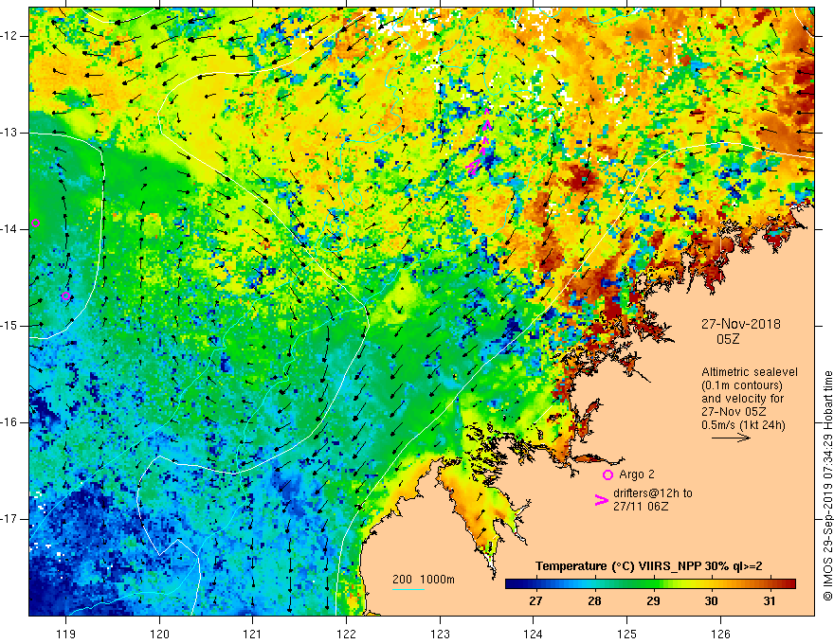834x644 pixels.
Task: Click the latitude axis label -14
Action: click(x=9, y=229)
